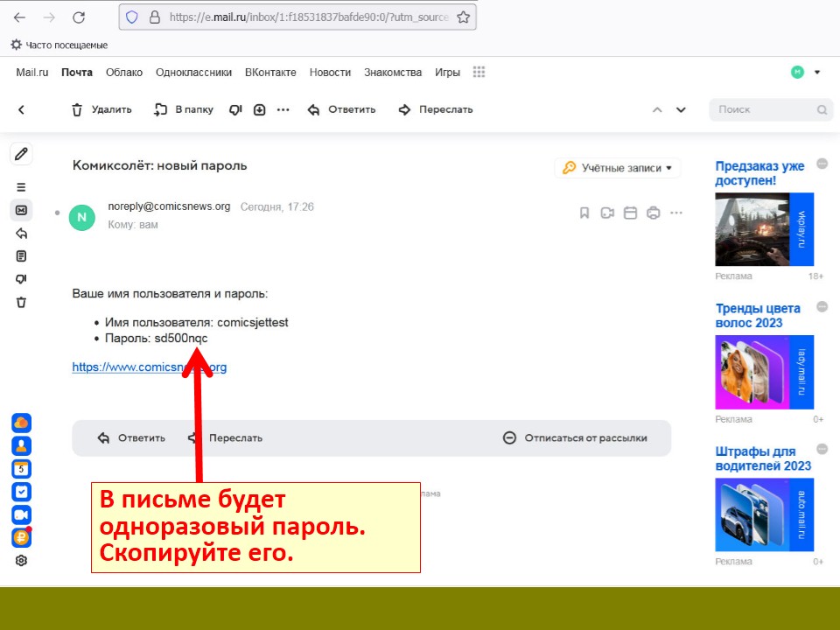This screenshot has width=840, height=630.
Task: Click the Поиск search field
Action: 771,110
